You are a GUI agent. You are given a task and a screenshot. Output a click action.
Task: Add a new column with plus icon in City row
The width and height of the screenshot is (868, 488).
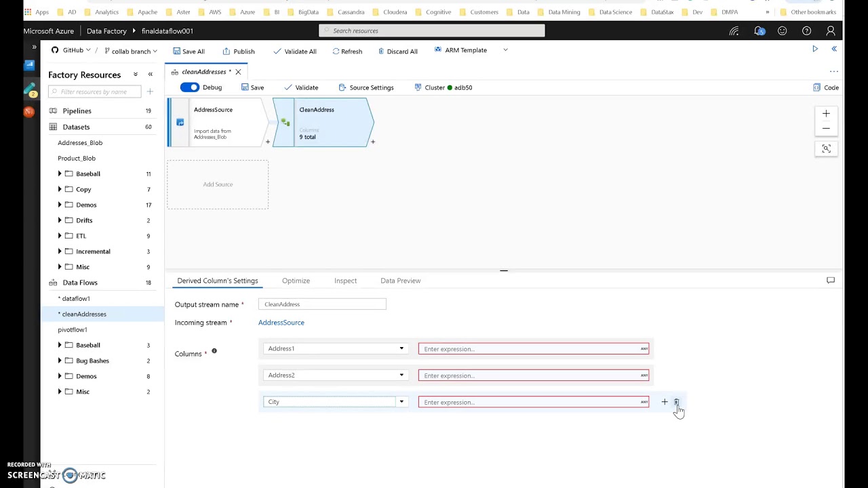pos(665,402)
